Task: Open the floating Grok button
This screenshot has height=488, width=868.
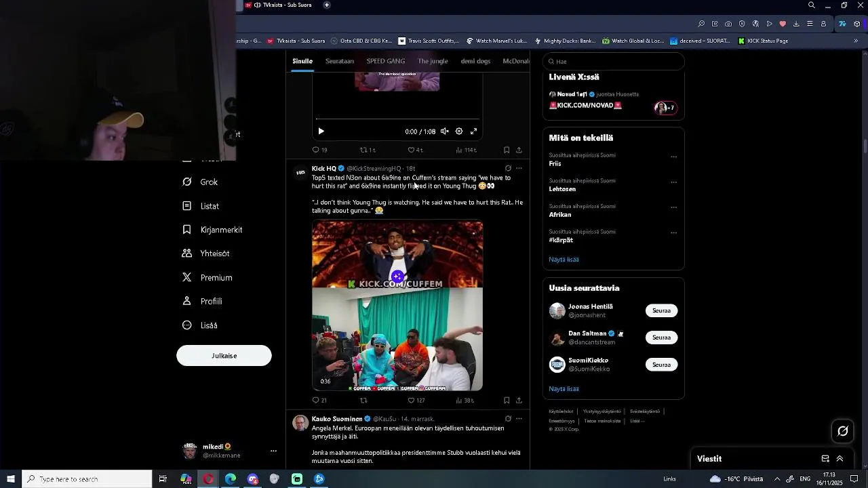Action: click(x=843, y=431)
